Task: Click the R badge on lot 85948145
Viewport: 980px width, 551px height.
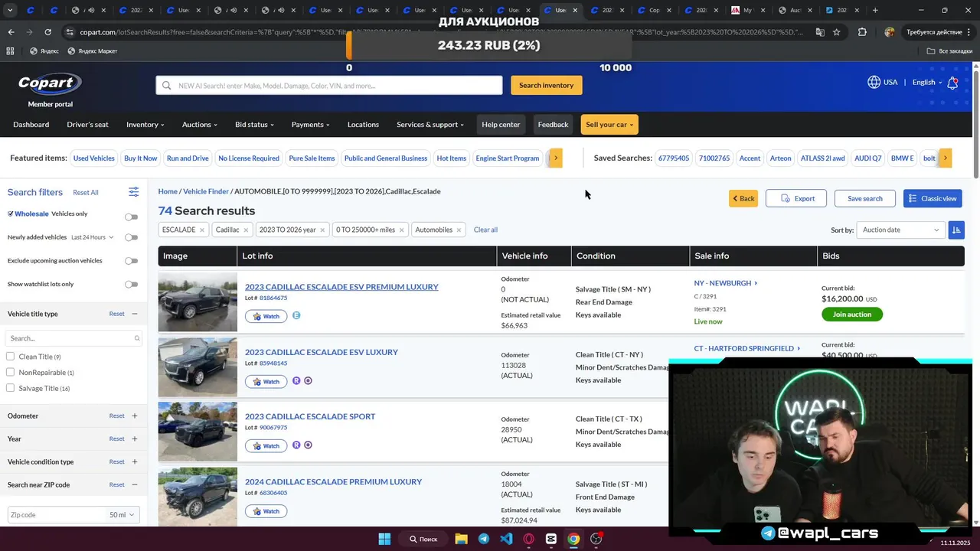Action: [296, 380]
